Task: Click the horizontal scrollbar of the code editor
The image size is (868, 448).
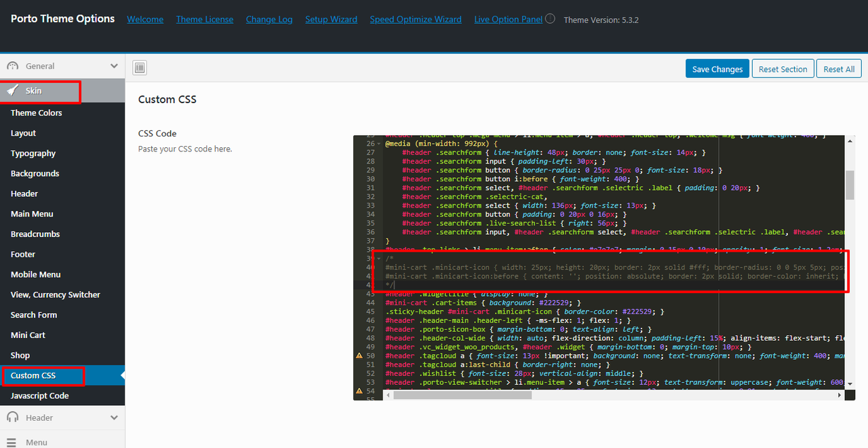Action: [461, 395]
